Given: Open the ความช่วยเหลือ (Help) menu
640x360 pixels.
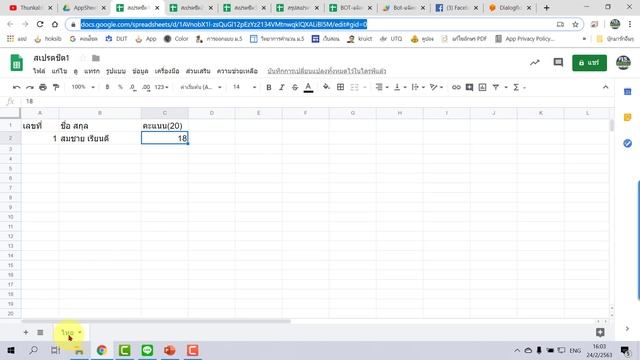Looking at the screenshot, I should [x=237, y=71].
